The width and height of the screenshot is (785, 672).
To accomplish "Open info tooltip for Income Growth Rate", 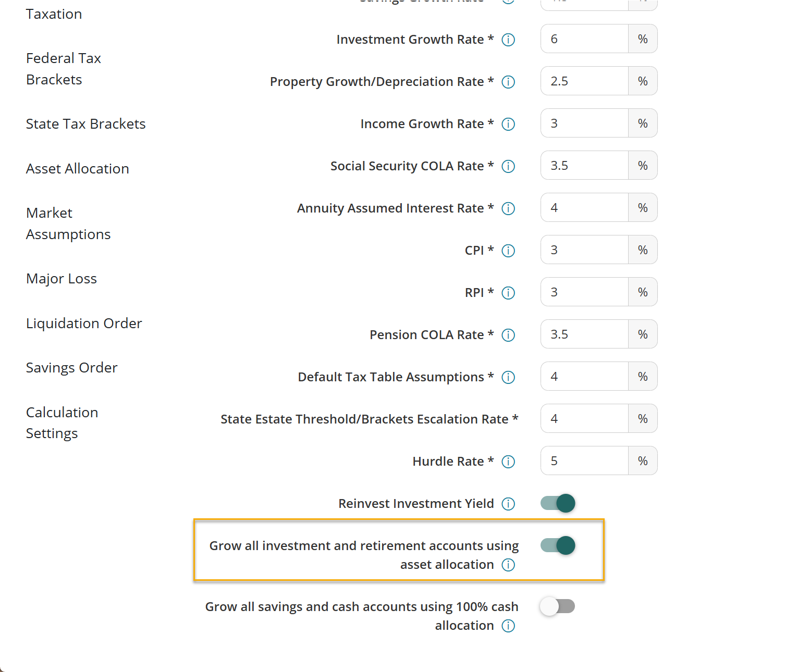I will (508, 124).
